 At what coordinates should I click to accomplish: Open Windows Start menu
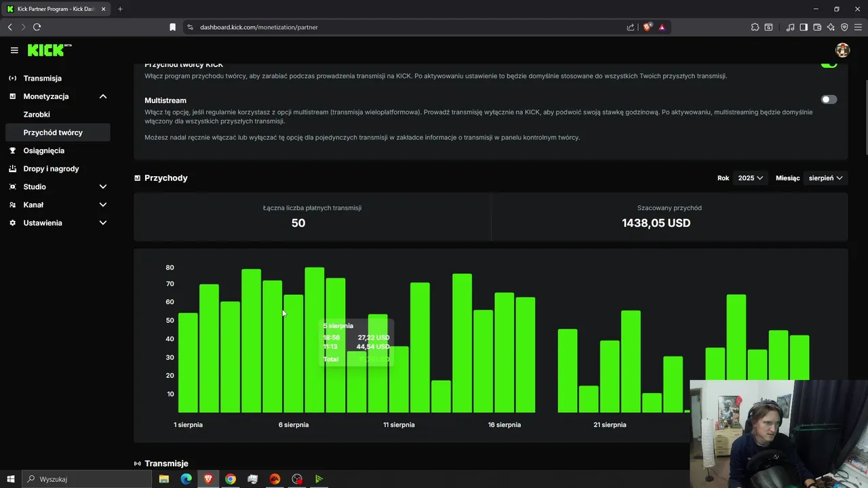11,479
